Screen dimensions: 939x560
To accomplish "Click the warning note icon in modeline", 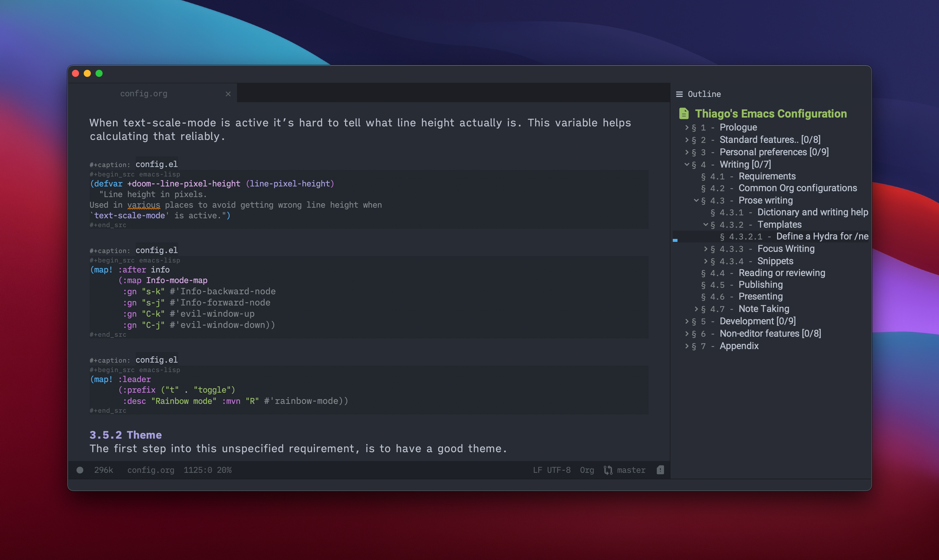I will coord(660,470).
